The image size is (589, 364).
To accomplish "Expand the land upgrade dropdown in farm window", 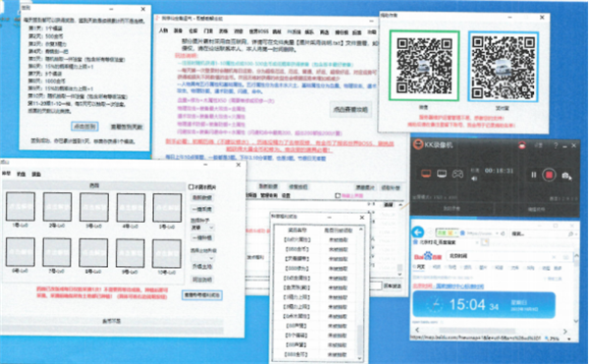I will click(x=203, y=258).
